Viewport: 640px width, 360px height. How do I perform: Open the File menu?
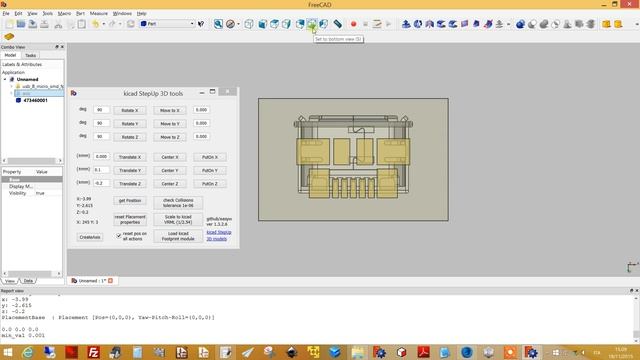6,13
